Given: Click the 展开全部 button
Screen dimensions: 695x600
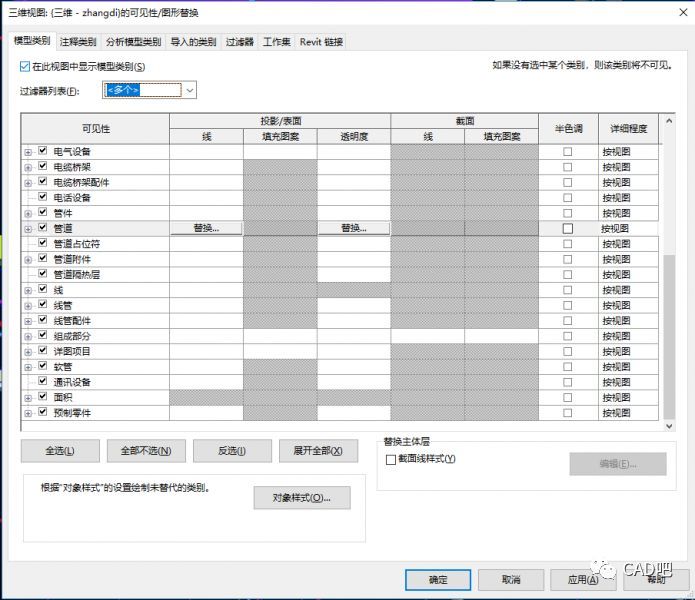Looking at the screenshot, I should [318, 451].
